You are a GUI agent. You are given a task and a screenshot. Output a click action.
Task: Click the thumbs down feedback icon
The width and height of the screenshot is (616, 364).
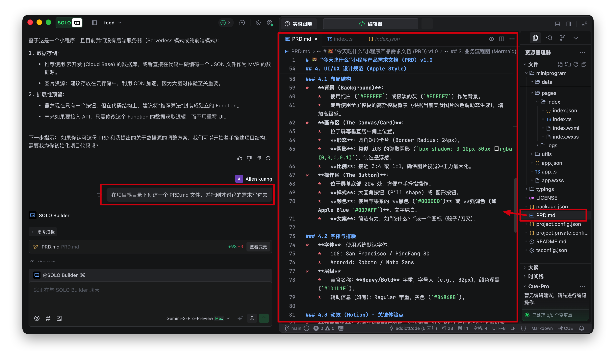pyautogui.click(x=249, y=158)
